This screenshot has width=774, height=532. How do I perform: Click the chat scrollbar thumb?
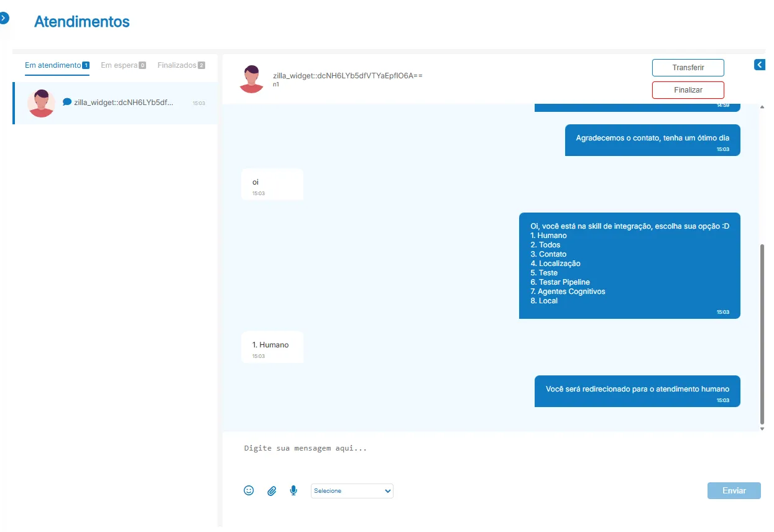click(763, 333)
